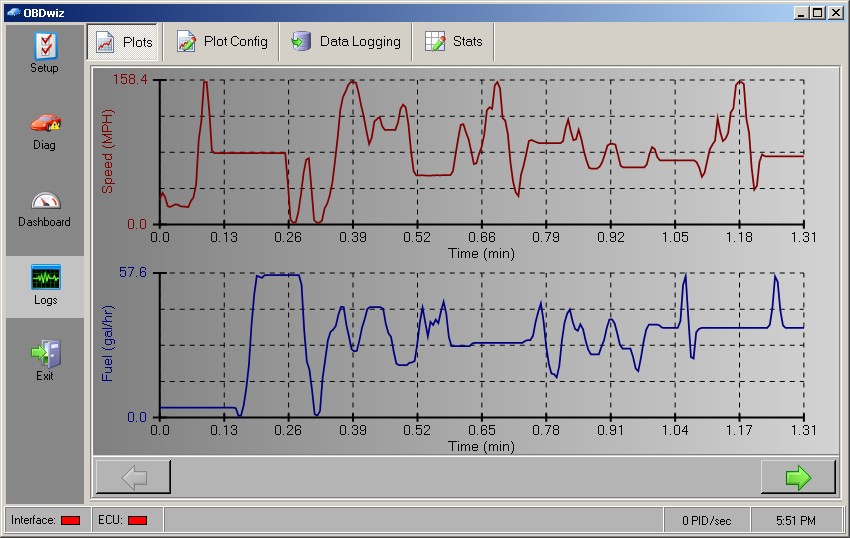The image size is (850, 538).
Task: Click the 0 PID/sec status entry
Action: (x=706, y=521)
